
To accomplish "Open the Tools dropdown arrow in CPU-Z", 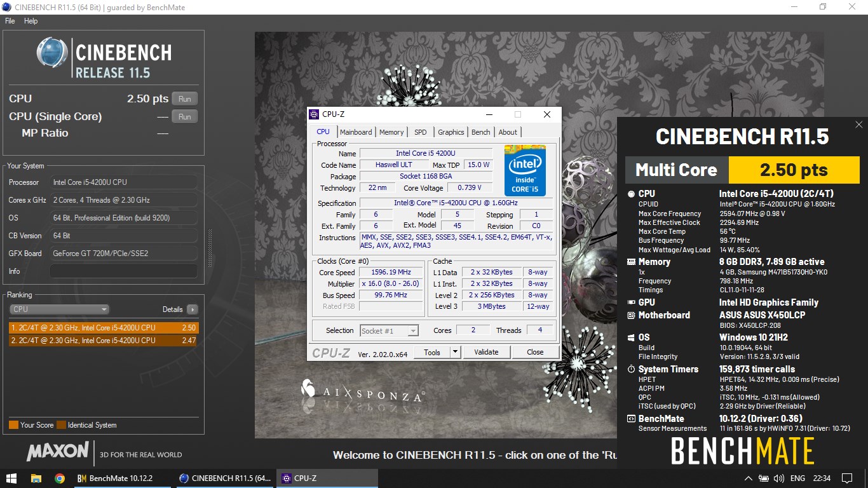I will coord(455,352).
